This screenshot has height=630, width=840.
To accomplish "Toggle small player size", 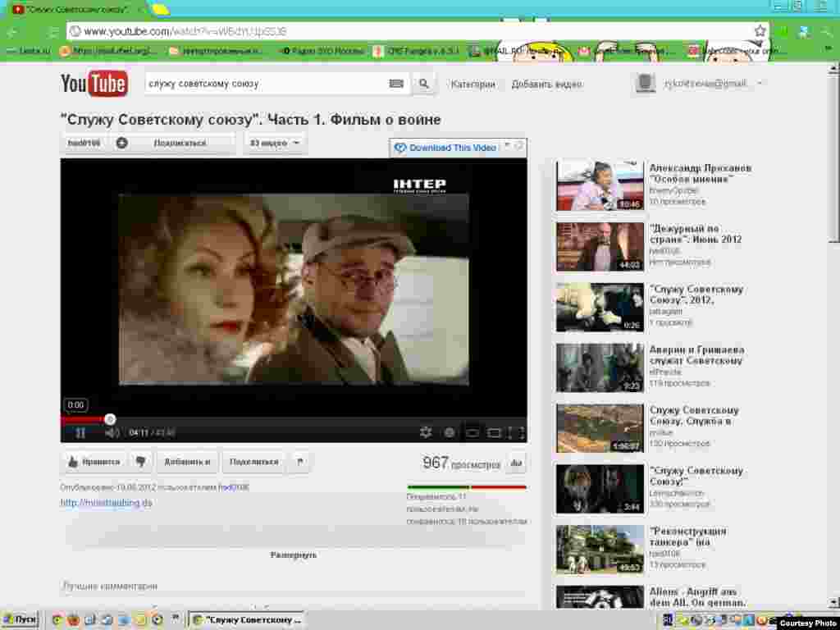I will (472, 432).
